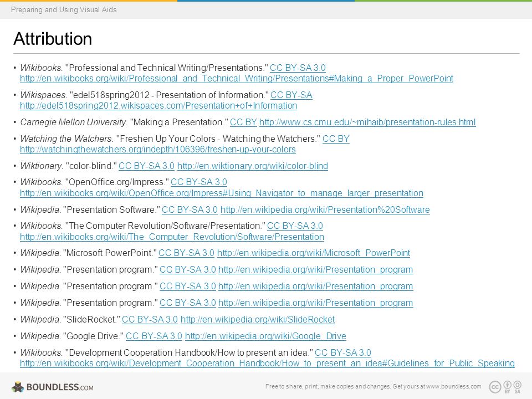Click CC BY-SA link beside edel518spring2012 entry
Viewport: 532px width, 399px height.
pos(291,95)
